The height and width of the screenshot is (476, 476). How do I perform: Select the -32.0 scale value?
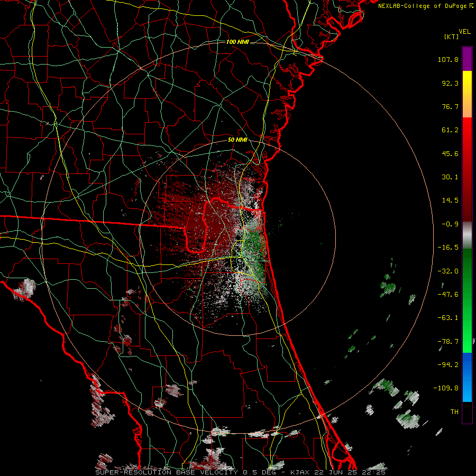(448, 271)
